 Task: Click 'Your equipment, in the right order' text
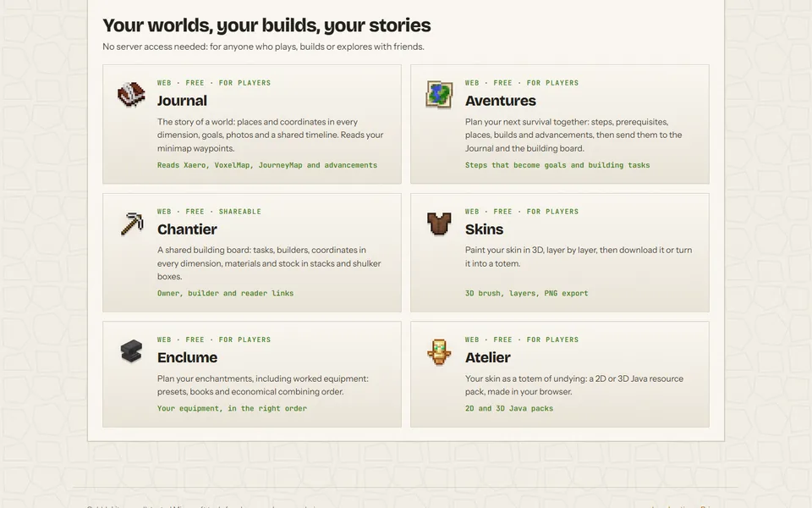[232, 408]
